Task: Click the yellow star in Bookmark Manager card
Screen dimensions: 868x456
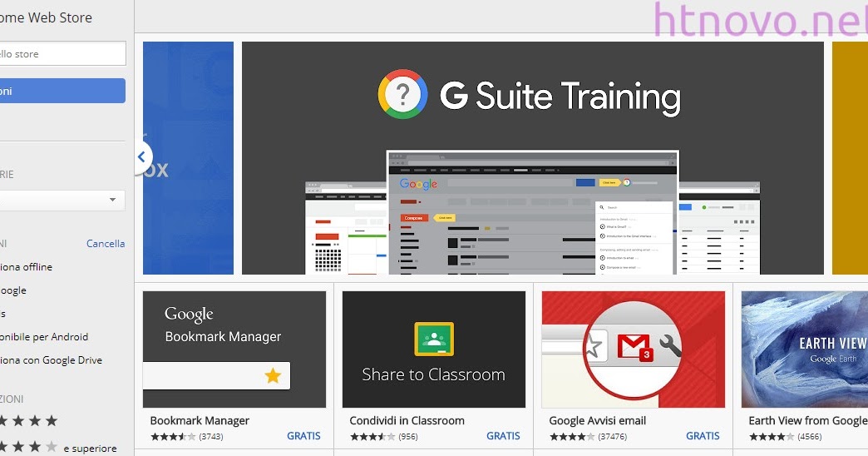Action: pos(273,375)
